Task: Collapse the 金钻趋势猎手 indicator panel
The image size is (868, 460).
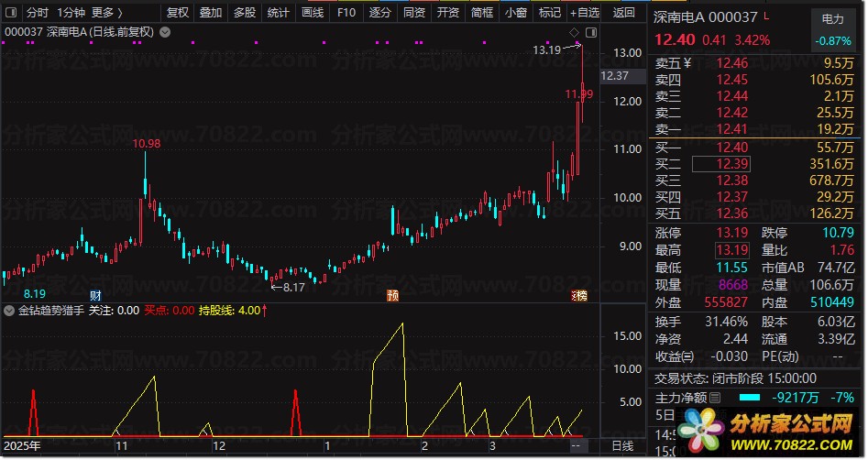Action: click(9, 311)
